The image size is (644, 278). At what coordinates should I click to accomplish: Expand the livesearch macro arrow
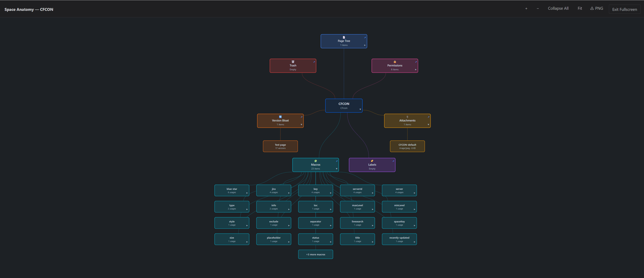(372, 225)
